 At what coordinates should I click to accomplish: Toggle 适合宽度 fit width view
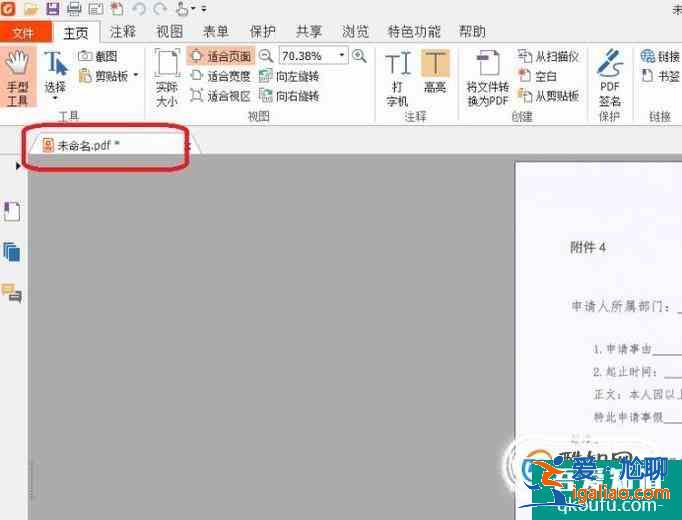point(221,76)
